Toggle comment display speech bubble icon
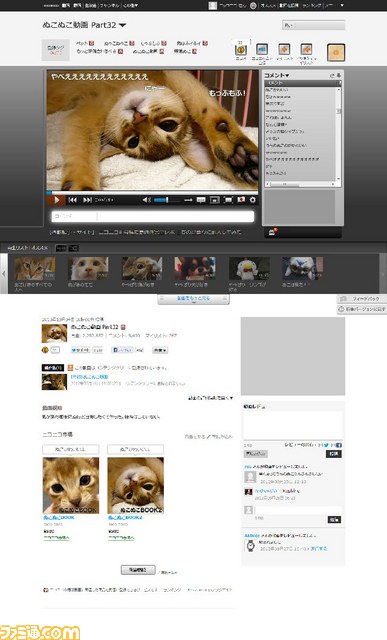Viewport: 387px width, 640px height. (x=201, y=200)
